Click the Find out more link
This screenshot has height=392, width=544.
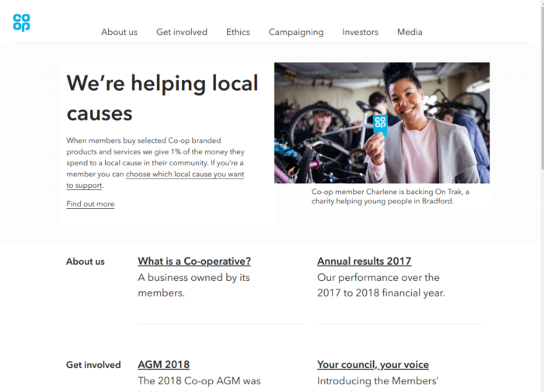[x=90, y=204]
